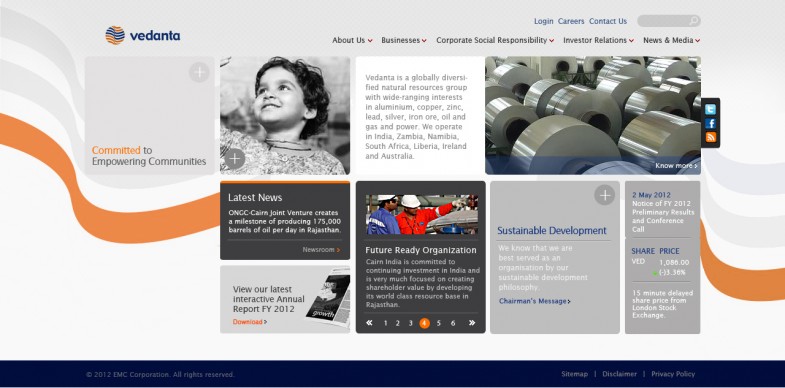Click the Vedanta logo
Screen dimensions: 785x388
pyautogui.click(x=143, y=36)
